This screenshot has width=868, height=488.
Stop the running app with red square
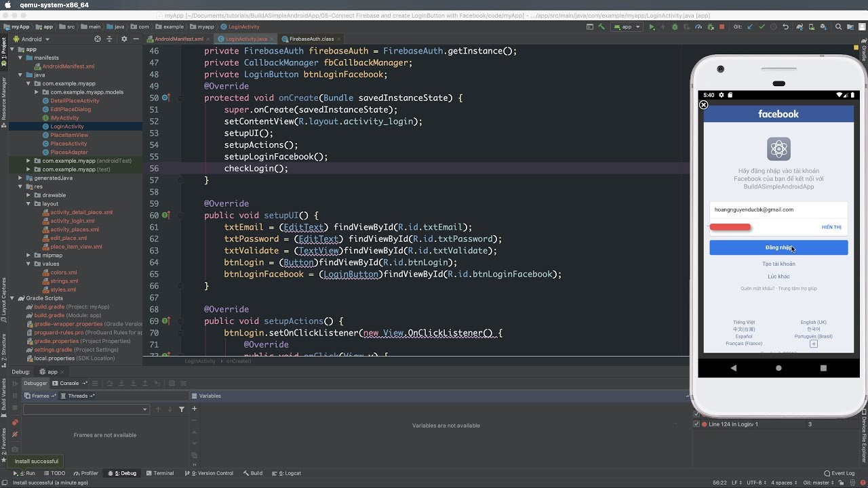(x=722, y=27)
